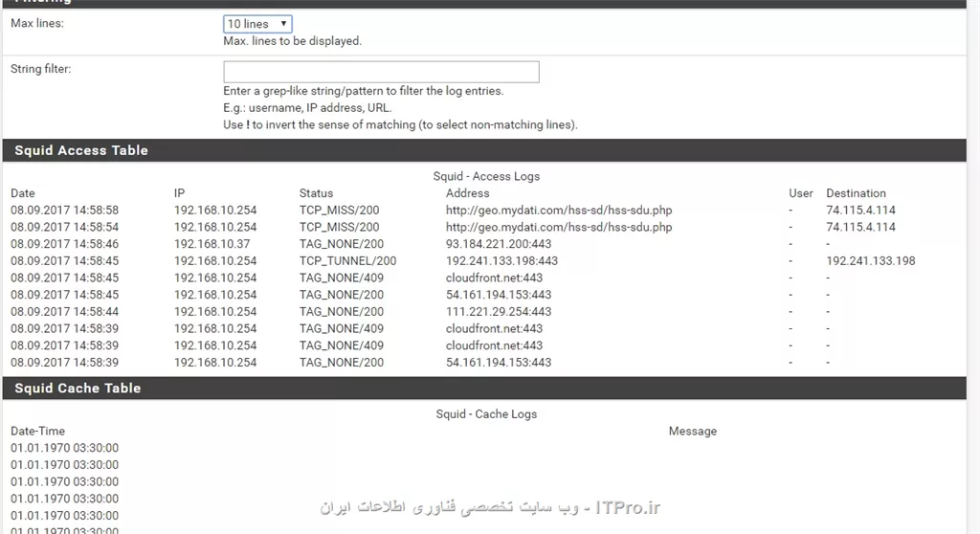
Task: Click 54.161.194.153:443 in 14:58:39 row
Action: (x=499, y=362)
